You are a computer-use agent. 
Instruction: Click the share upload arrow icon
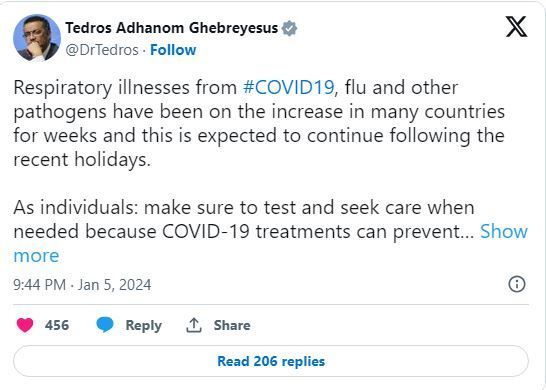pyautogui.click(x=194, y=325)
